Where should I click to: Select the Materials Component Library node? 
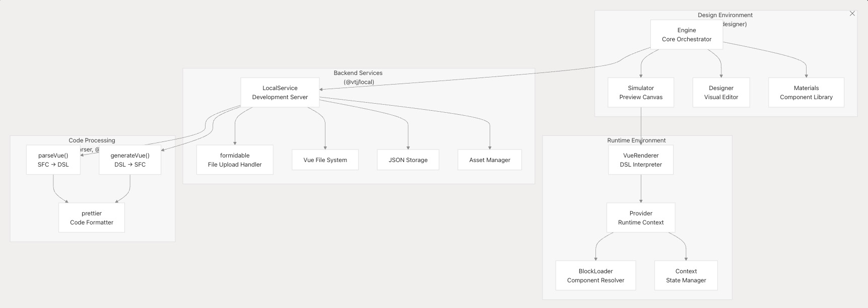coord(806,93)
